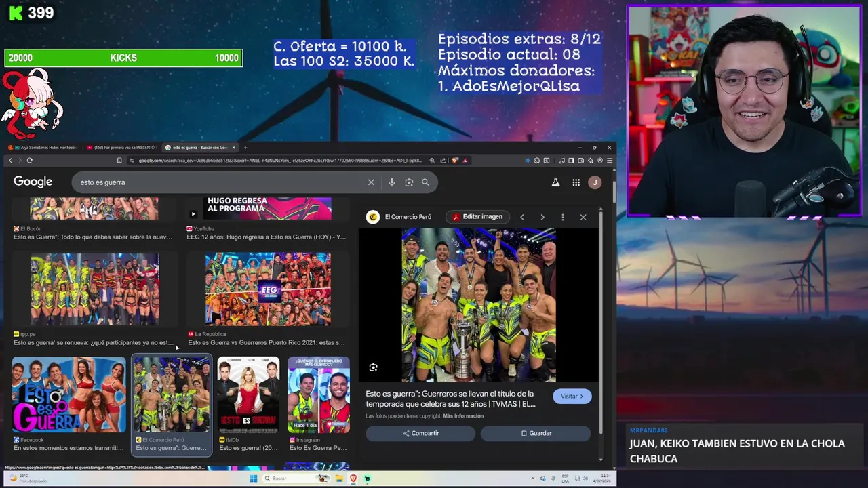868x488 pixels.
Task: Click the page vertical scrollbar
Action: click(614, 193)
